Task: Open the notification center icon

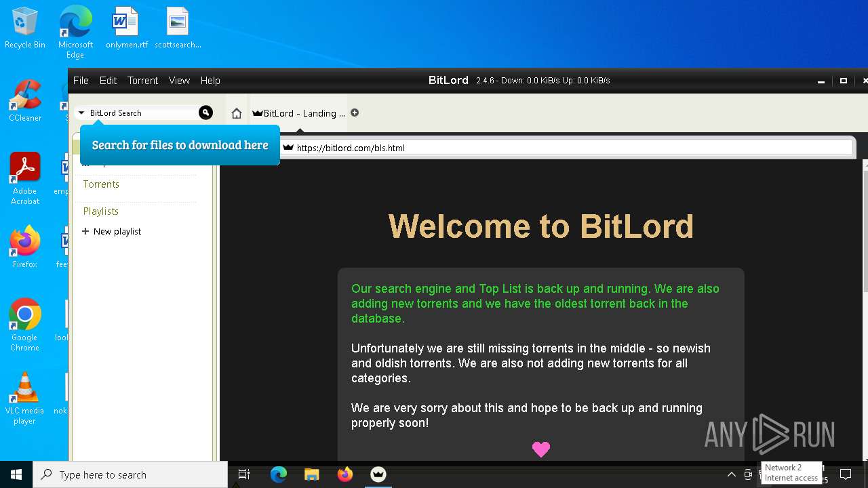Action: (x=846, y=474)
